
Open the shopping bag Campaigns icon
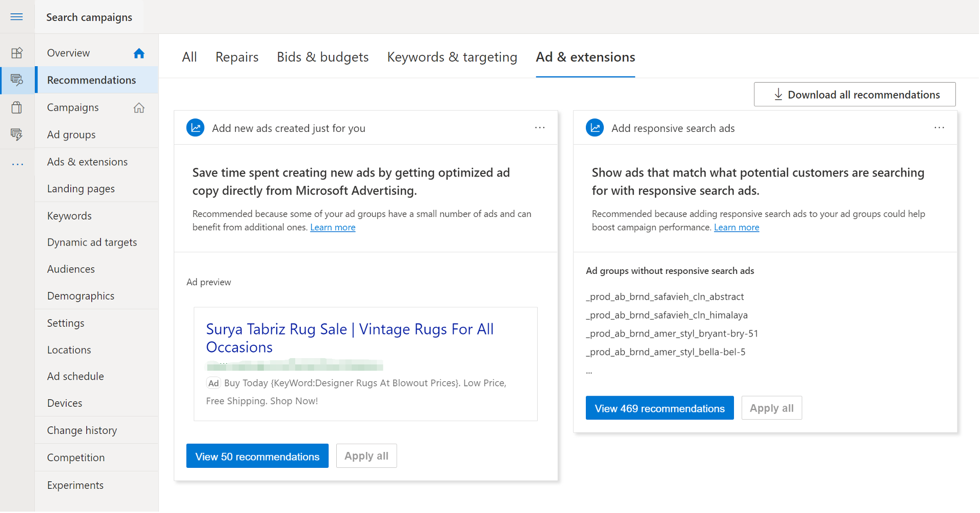[17, 107]
